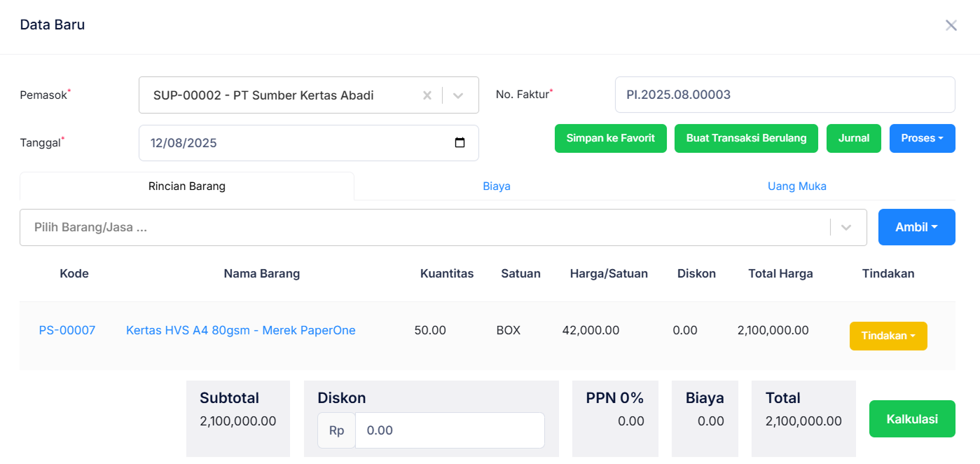Switch to the Rincian Barang tab

point(187,186)
